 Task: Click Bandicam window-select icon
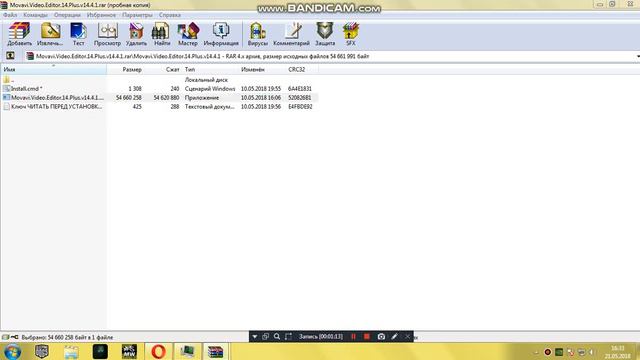pyautogui.click(x=266, y=337)
